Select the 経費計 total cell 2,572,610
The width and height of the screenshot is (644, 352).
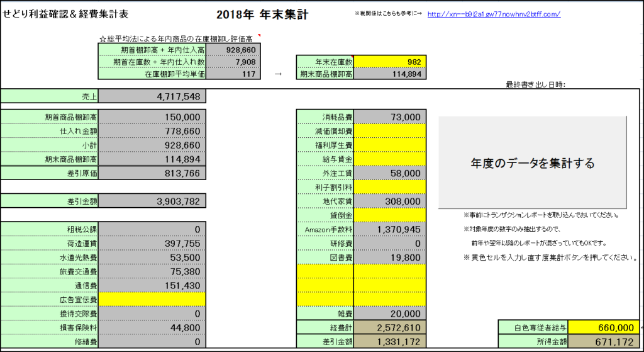point(390,327)
